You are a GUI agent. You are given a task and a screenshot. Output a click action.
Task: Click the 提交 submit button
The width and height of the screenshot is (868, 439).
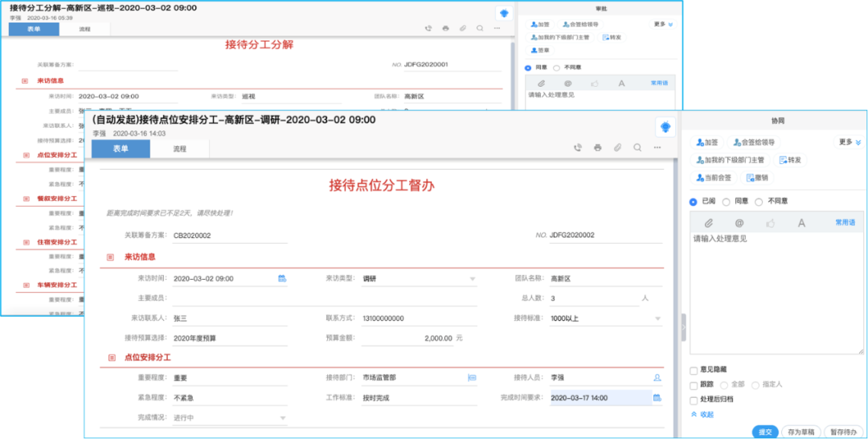coord(765,432)
